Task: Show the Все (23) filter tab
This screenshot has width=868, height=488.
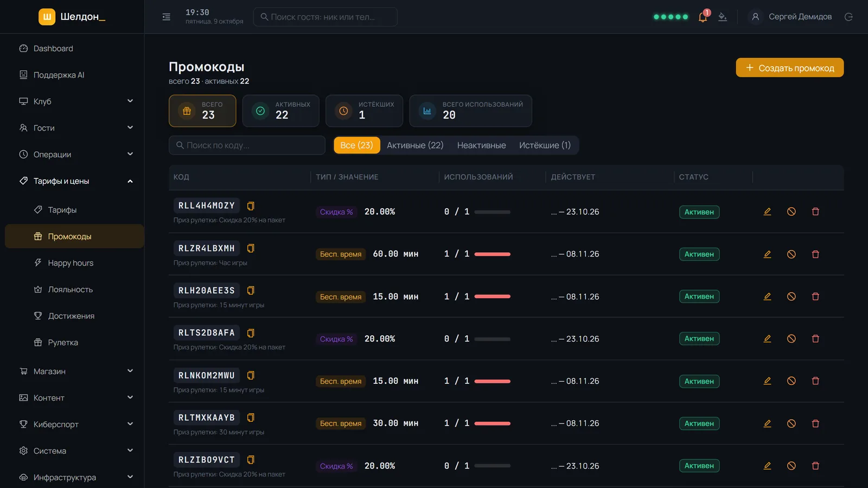Action: 356,145
